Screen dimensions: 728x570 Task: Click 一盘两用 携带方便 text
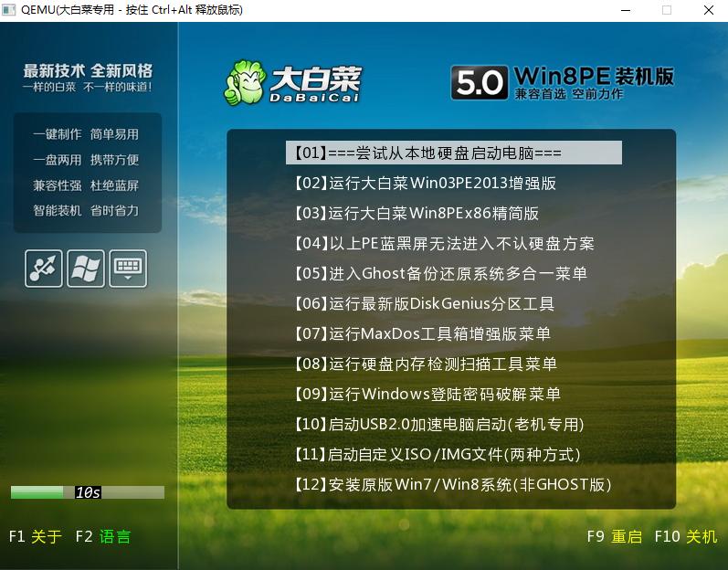click(86, 160)
